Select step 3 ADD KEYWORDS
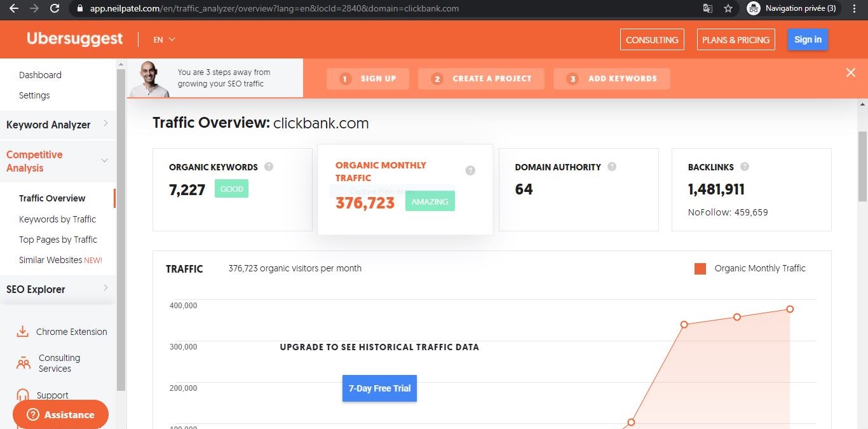The image size is (868, 429). point(612,79)
